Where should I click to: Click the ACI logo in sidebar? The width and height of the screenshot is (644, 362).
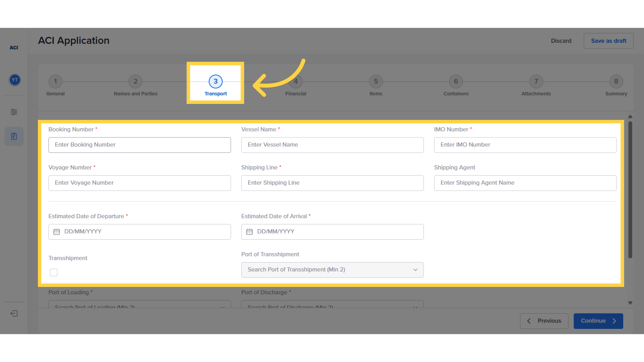[x=14, y=48]
